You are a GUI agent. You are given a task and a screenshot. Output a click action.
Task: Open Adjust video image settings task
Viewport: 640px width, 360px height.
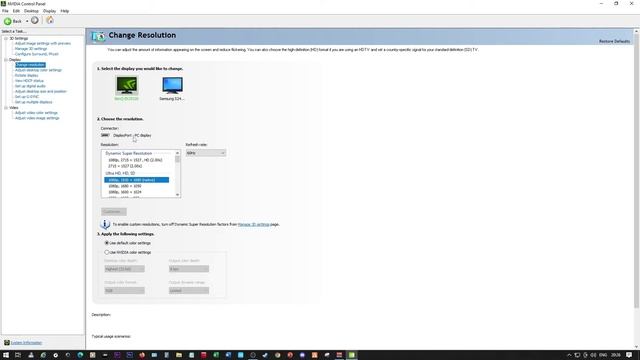tap(37, 118)
